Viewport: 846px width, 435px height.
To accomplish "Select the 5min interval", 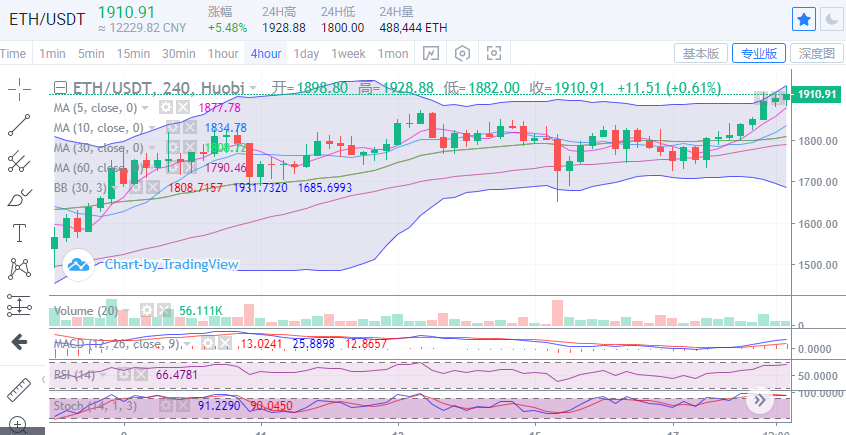I will coord(91,53).
